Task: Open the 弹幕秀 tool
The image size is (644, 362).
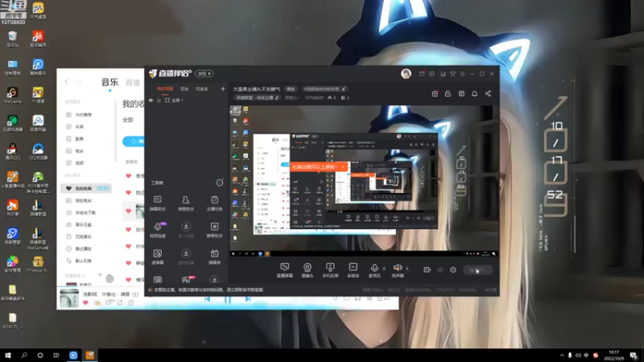Action: tap(214, 257)
